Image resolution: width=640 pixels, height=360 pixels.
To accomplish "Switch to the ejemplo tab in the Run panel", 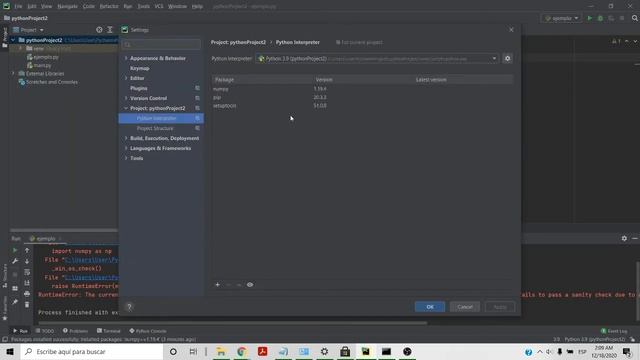I will pyautogui.click(x=45, y=238).
